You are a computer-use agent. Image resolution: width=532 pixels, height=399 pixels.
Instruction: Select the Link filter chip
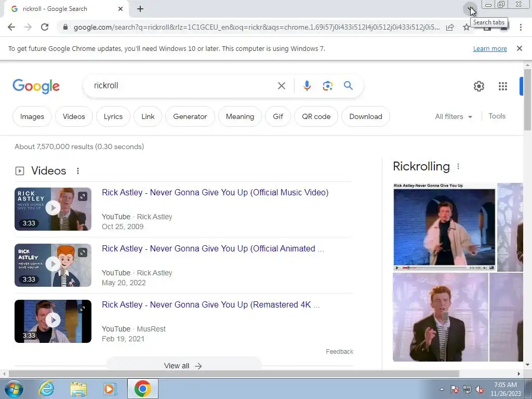click(148, 116)
